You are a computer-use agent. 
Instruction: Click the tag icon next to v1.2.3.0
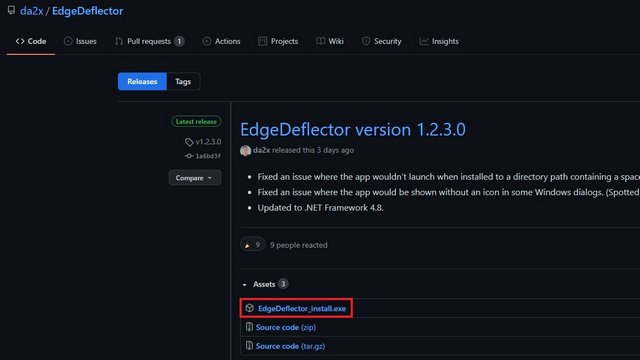(189, 142)
